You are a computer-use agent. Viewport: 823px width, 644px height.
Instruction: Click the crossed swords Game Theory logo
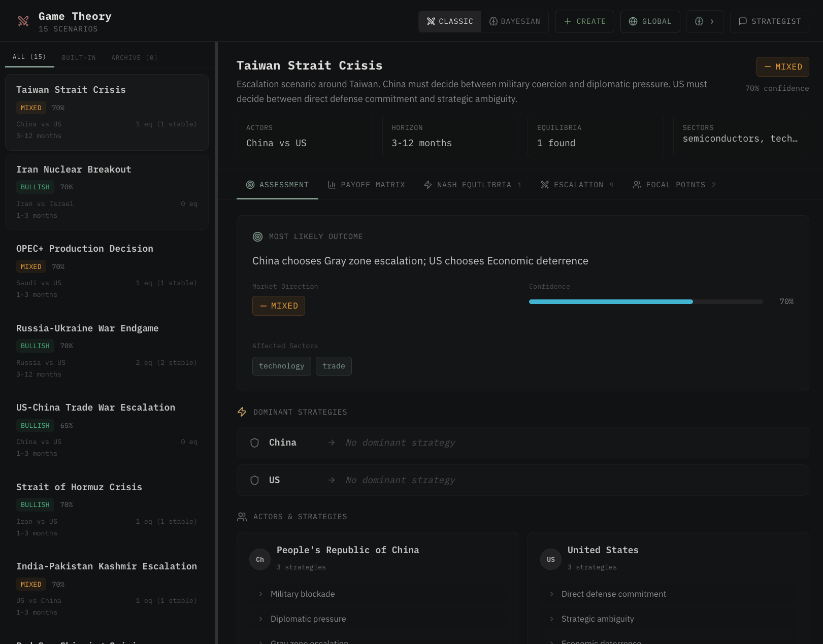tap(23, 21)
